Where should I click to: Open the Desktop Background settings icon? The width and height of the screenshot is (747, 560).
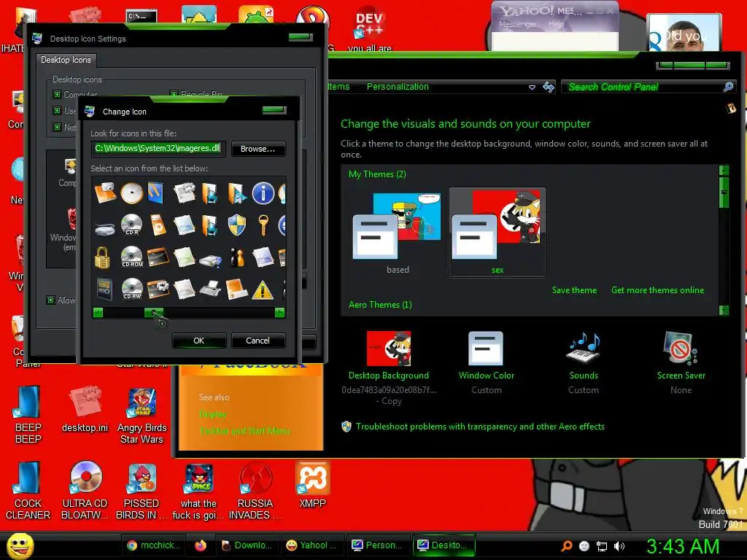tap(389, 348)
